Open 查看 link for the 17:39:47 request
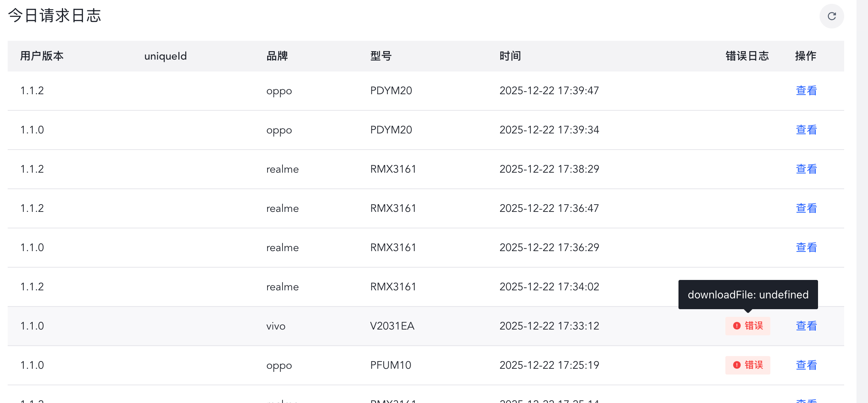Screen dimensions: 868x403 (x=806, y=91)
